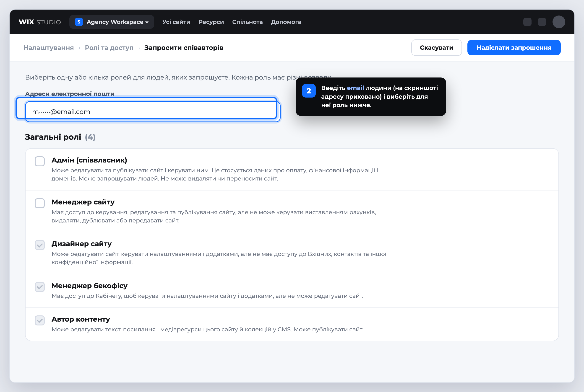Image resolution: width=584 pixels, height=392 pixels.
Task: Click Надіслати запрошення button
Action: pos(514,48)
